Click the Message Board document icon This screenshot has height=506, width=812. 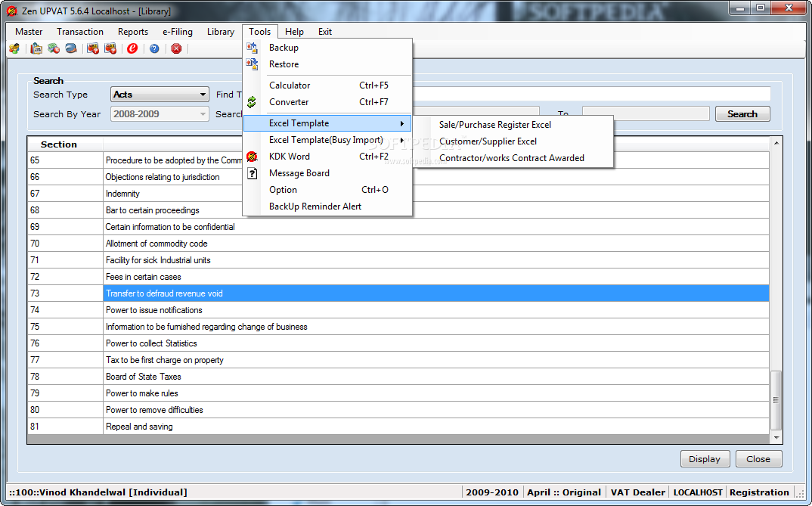click(x=252, y=173)
